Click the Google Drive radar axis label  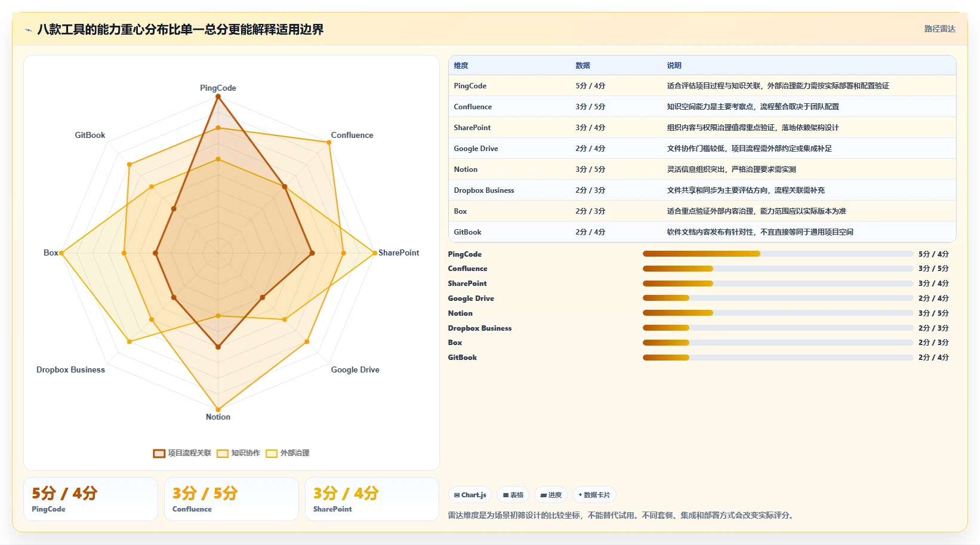[x=355, y=370]
